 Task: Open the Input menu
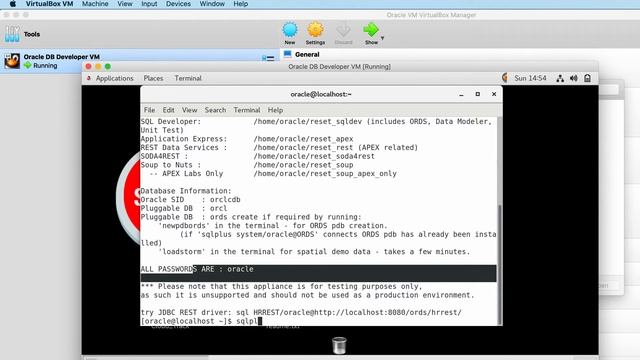tap(149, 4)
